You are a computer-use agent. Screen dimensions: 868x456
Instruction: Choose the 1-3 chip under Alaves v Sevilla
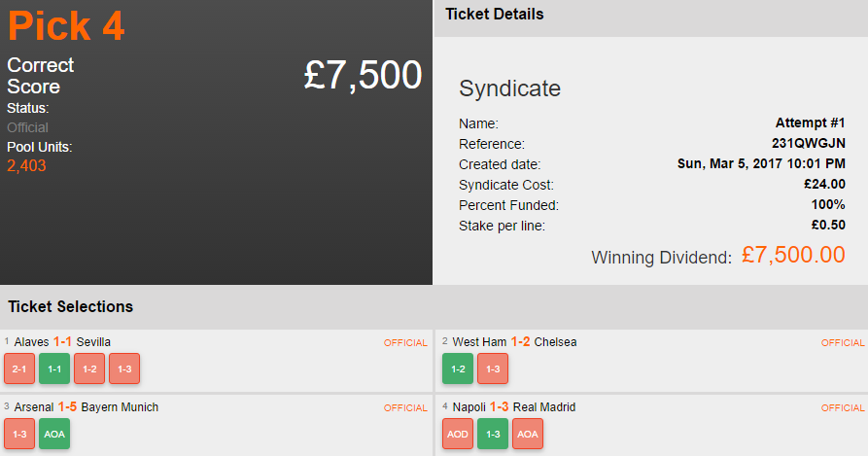(x=124, y=368)
